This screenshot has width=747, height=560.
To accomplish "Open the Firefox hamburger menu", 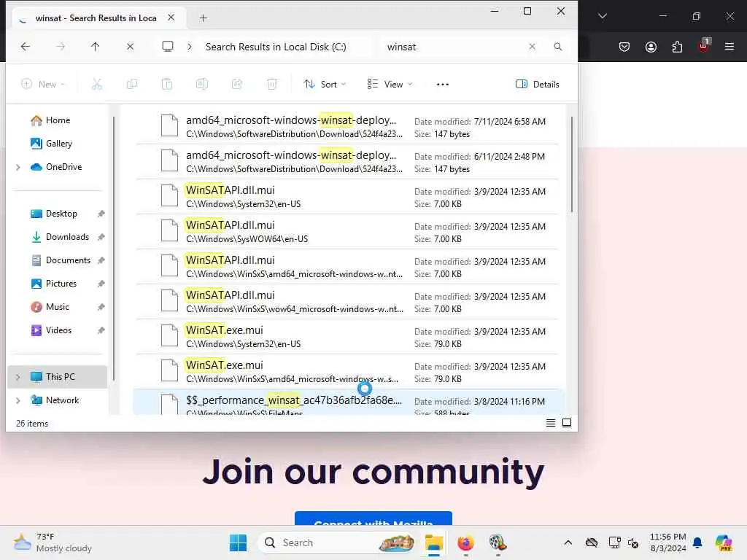I will [x=729, y=47].
